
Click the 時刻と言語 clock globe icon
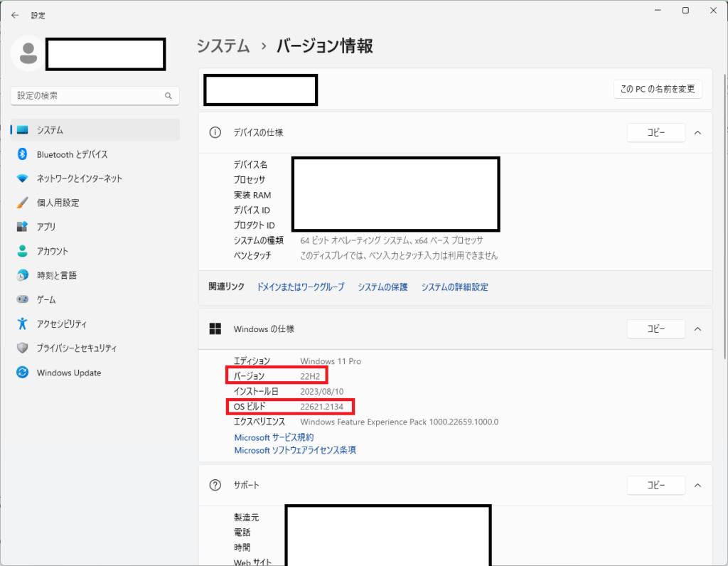(x=22, y=275)
